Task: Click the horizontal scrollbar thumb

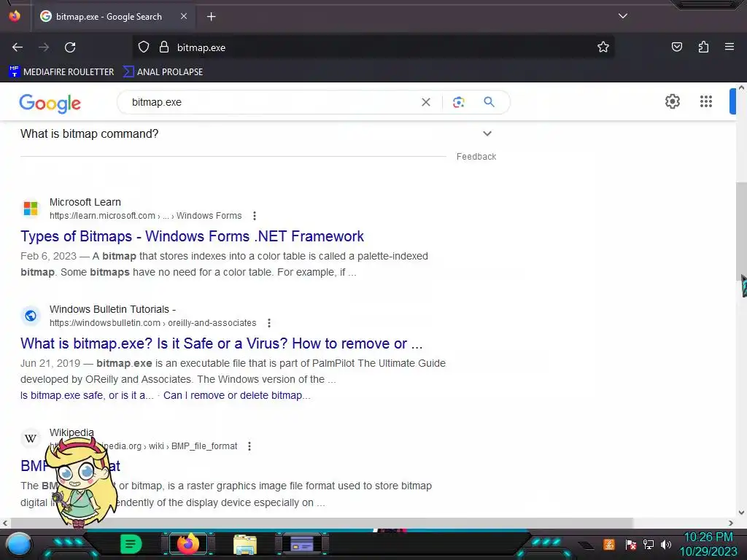Action: point(320,523)
